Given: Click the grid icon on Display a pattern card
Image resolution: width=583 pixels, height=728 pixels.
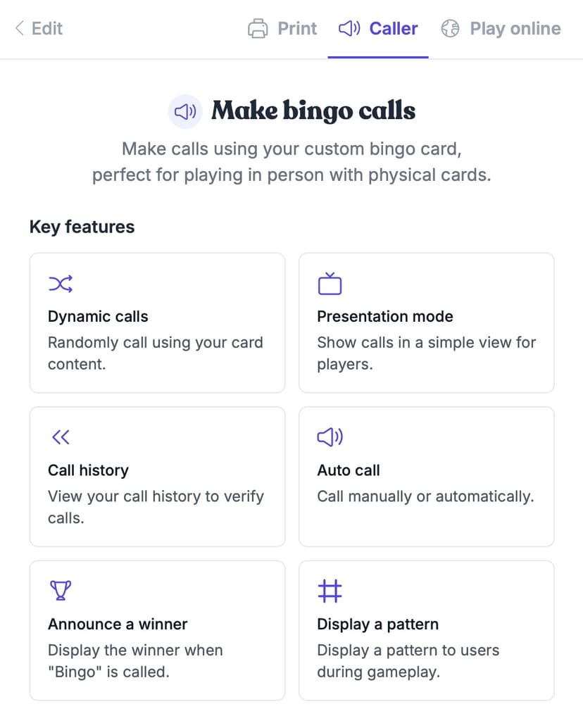Looking at the screenshot, I should 330,591.
